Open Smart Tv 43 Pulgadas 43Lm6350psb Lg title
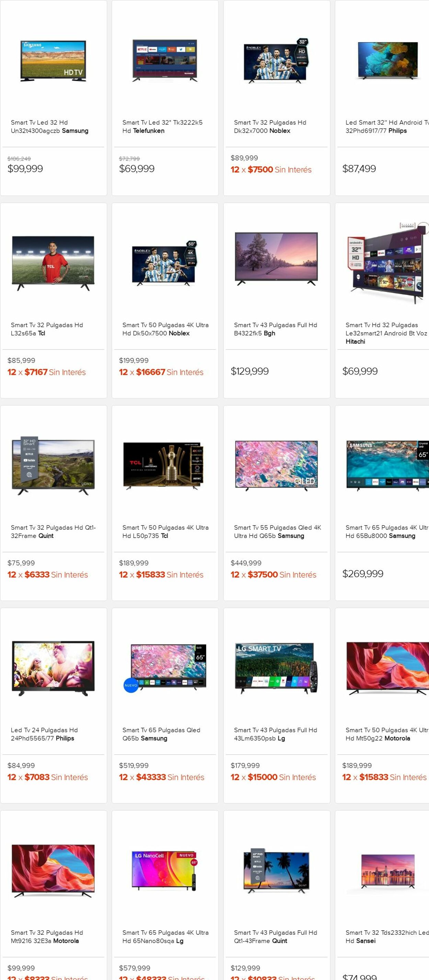This screenshot has height=980, width=429. tap(276, 734)
